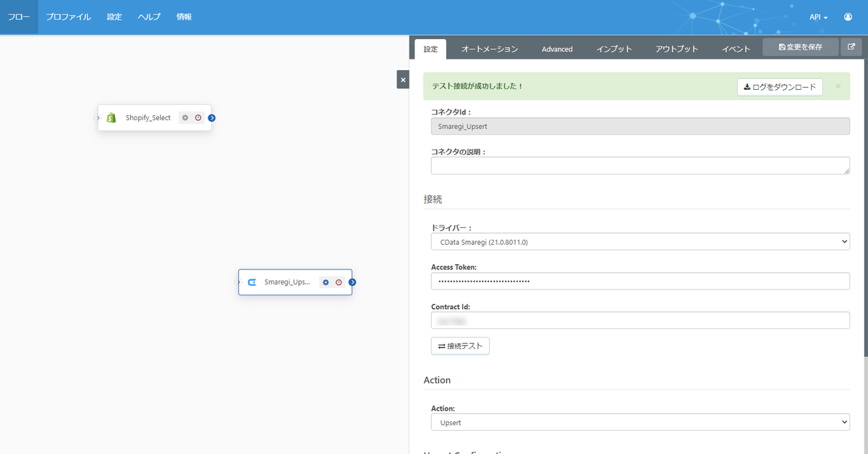This screenshot has height=454, width=868.
Task: Open Smaregi_Upsert connector gear icon
Action: click(x=325, y=282)
